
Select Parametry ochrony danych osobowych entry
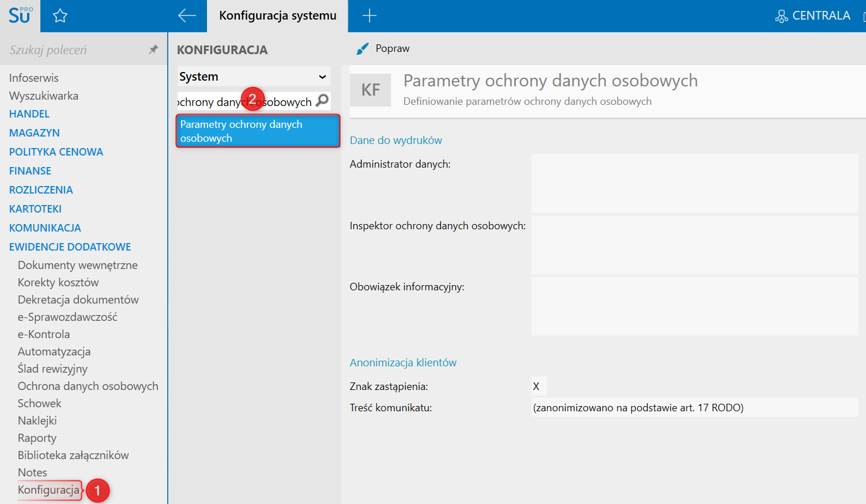[x=258, y=131]
